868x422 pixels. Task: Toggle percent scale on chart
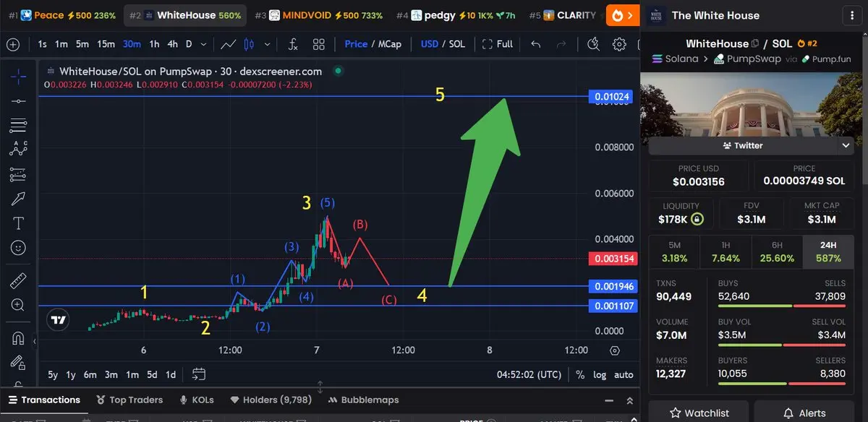click(x=580, y=374)
